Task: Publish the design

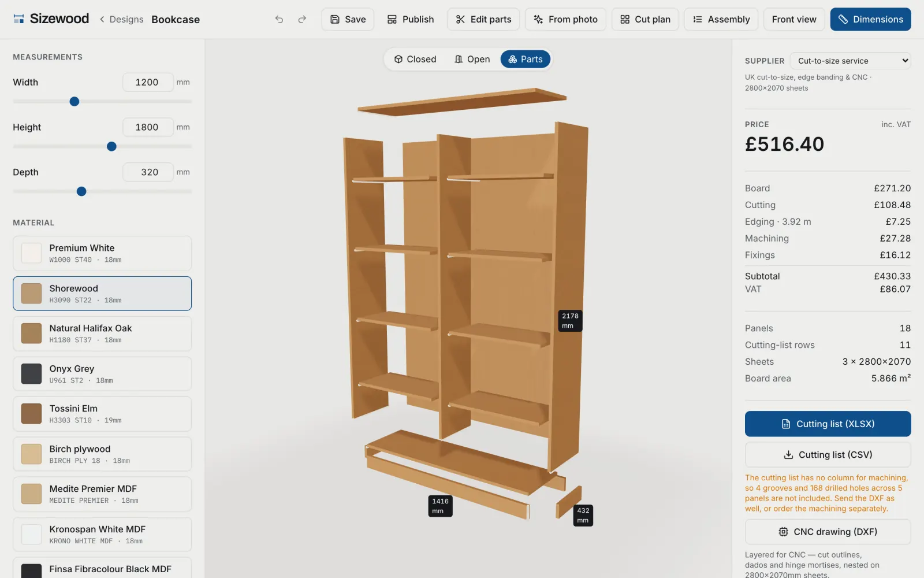Action: 410,19
